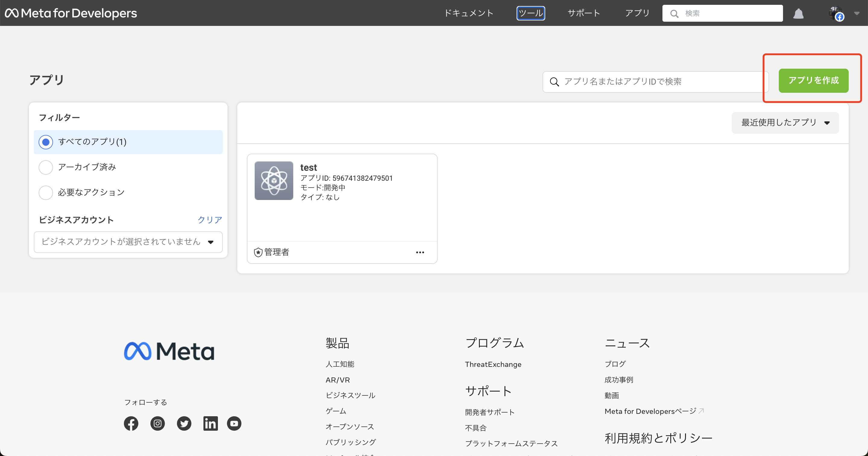This screenshot has width=868, height=456.
Task: Open the ビジネスツール footer link
Action: tap(351, 395)
